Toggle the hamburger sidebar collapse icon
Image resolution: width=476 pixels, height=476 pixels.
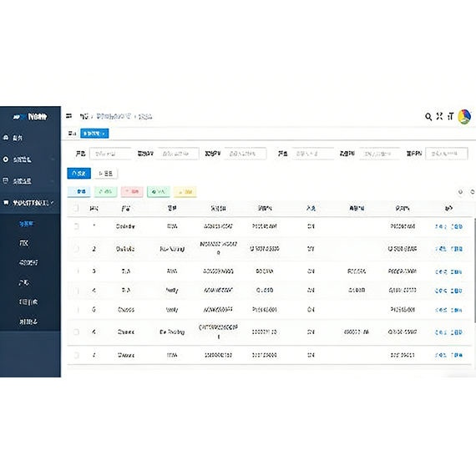69,116
